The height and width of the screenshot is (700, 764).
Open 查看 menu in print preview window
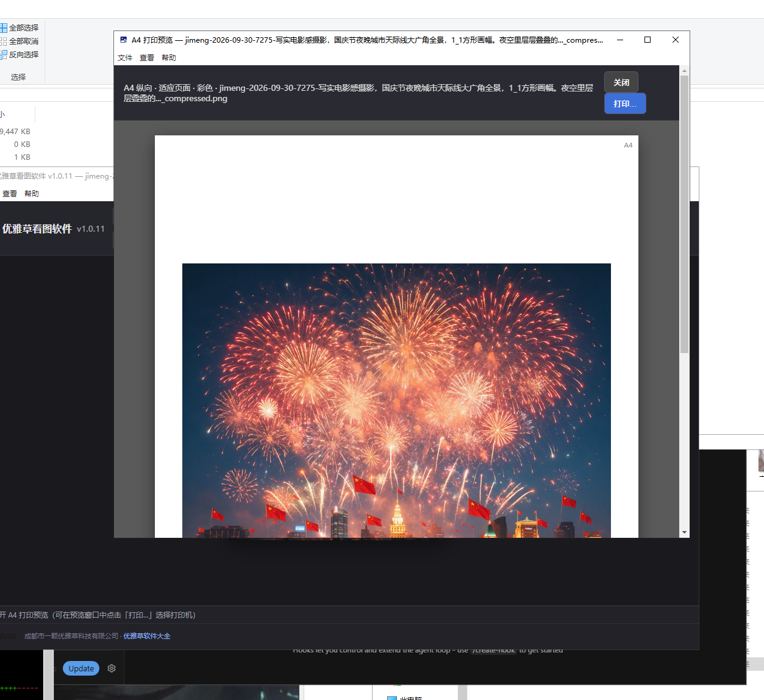click(x=147, y=57)
